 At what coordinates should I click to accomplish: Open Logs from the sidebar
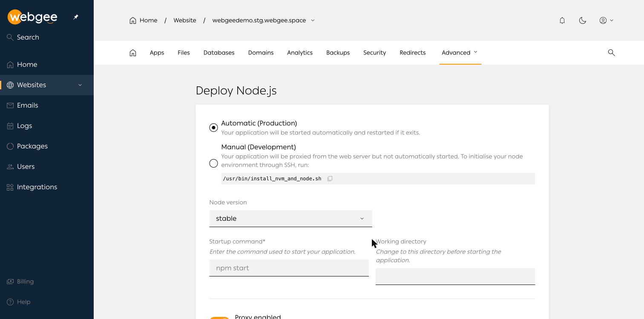[x=25, y=126]
